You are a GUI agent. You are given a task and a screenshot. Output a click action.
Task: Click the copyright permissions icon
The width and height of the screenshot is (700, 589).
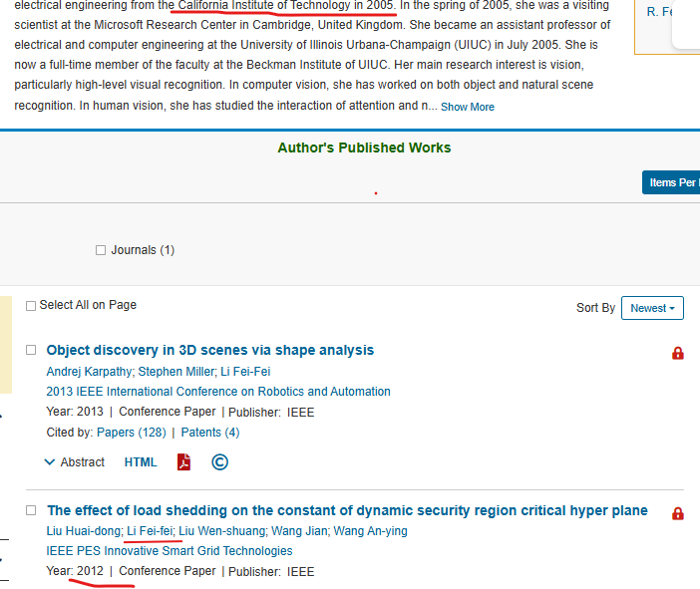click(219, 461)
